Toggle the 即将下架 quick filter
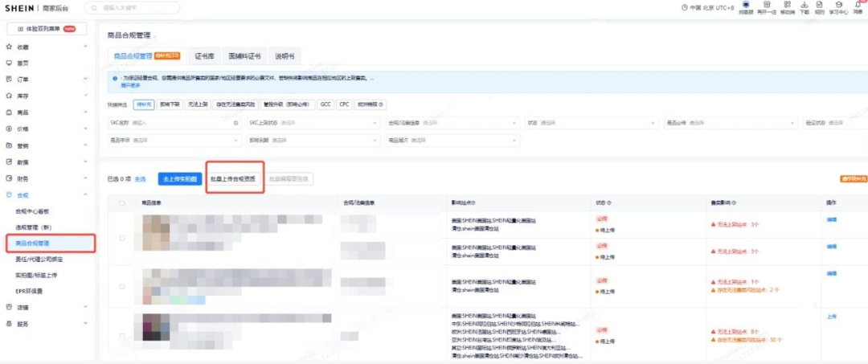Viewport: 868px width, 364px height. [170, 104]
